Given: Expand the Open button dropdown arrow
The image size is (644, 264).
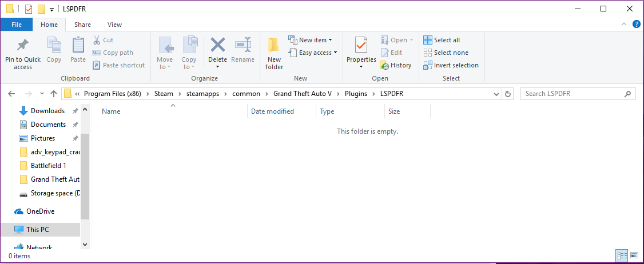Looking at the screenshot, I should (x=411, y=40).
